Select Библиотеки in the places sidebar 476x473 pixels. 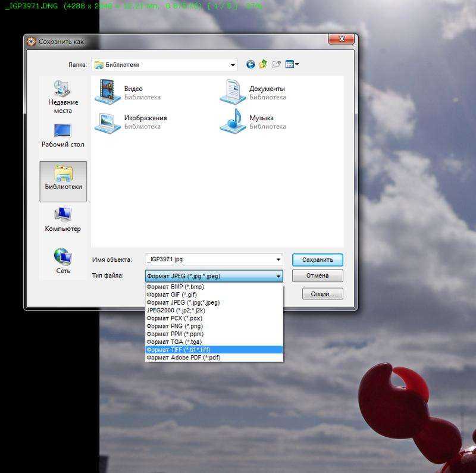click(63, 181)
